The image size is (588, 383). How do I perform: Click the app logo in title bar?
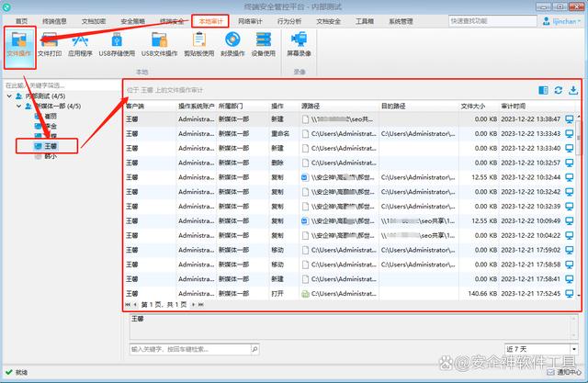tap(6, 6)
